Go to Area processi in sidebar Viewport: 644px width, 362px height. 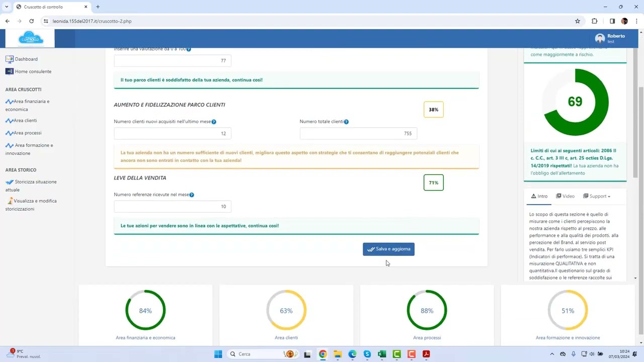pyautogui.click(x=27, y=133)
